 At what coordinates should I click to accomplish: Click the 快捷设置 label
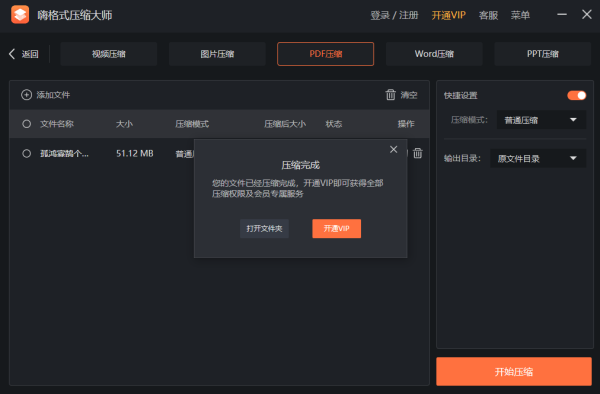point(461,96)
